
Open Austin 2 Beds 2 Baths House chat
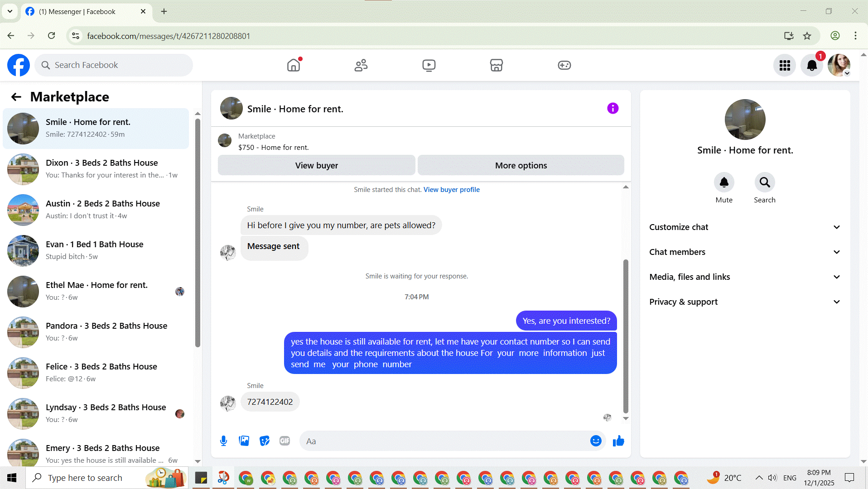[96, 210]
